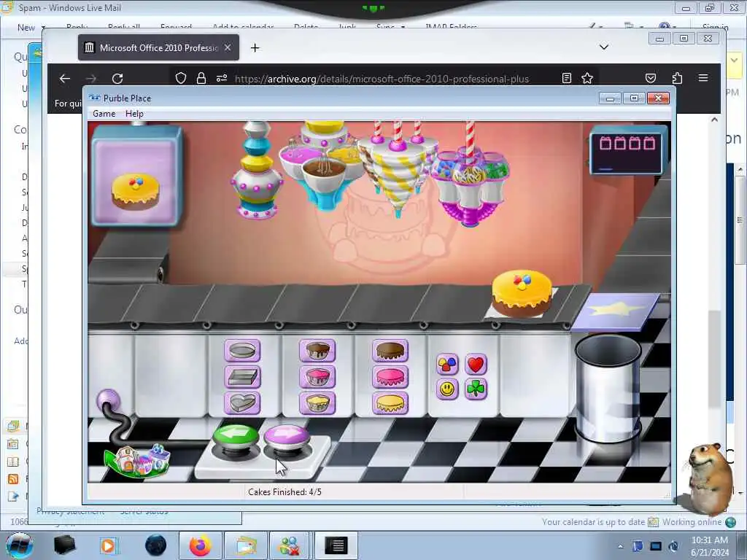This screenshot has width=747, height=560.
Task: Open the browser site permissions icon
Action: (222, 79)
